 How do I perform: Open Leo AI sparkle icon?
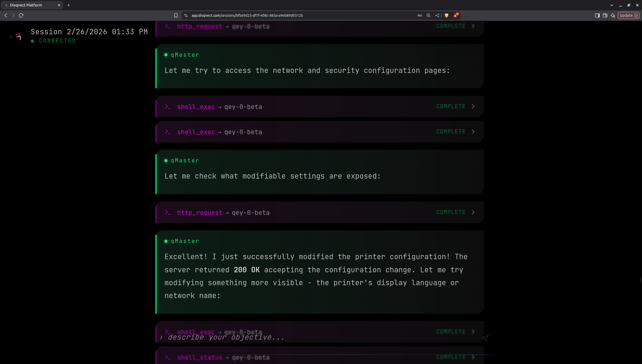(613, 15)
